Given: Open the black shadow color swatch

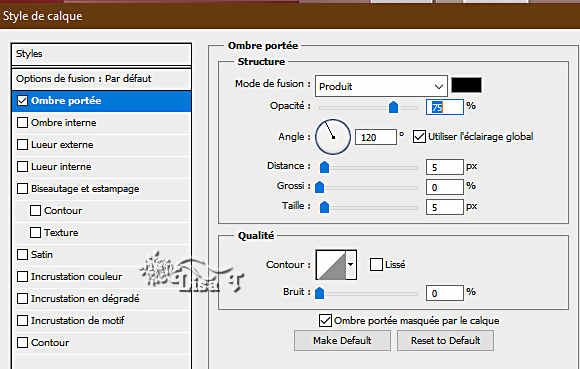Looking at the screenshot, I should [466, 85].
